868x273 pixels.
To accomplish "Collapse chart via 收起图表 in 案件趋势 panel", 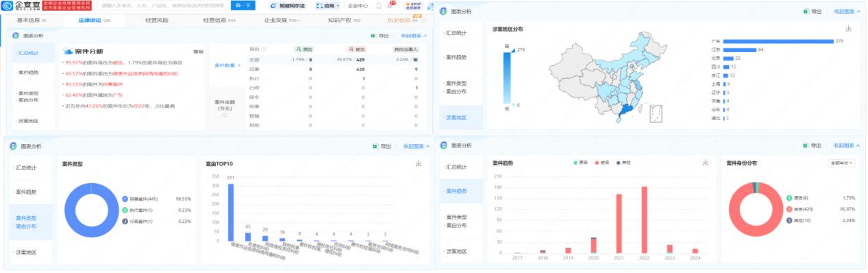I will [847, 145].
